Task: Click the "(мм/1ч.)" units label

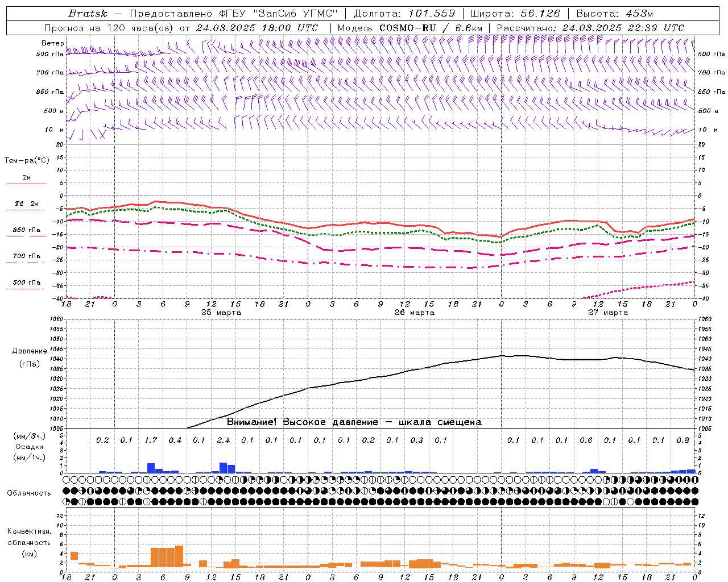Action: tap(29, 458)
